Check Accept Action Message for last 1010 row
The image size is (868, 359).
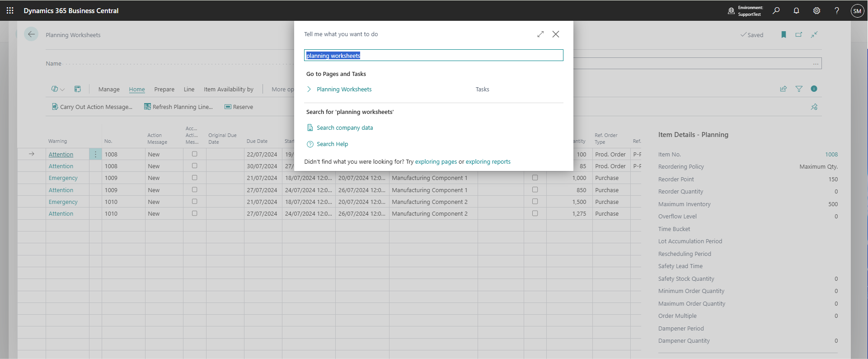(194, 213)
